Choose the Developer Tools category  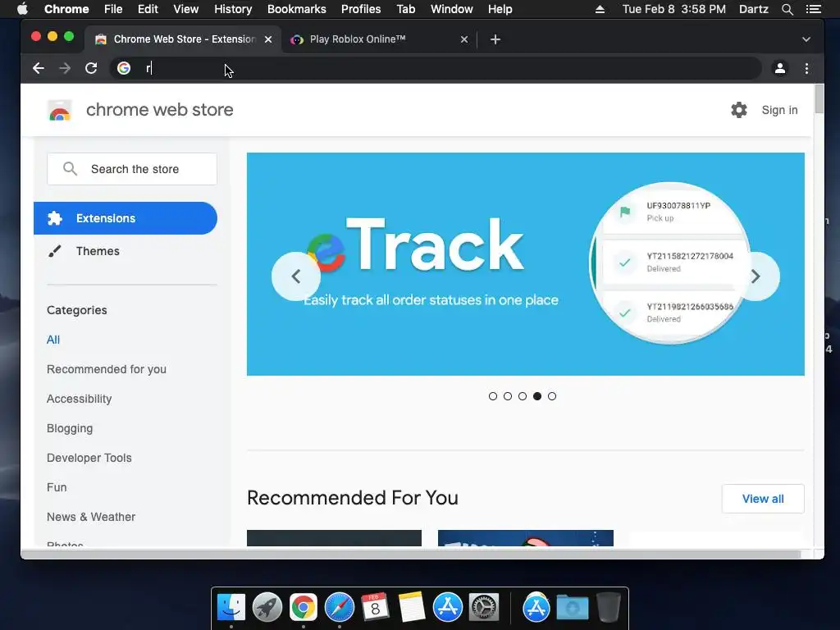[89, 458]
